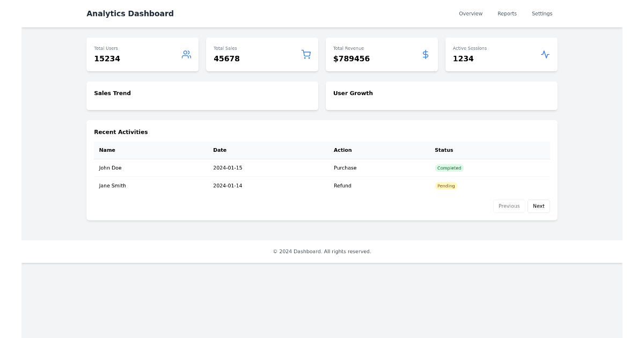Screen dimensions: 644x338
Task: Switch to the Reports section
Action: point(507,13)
